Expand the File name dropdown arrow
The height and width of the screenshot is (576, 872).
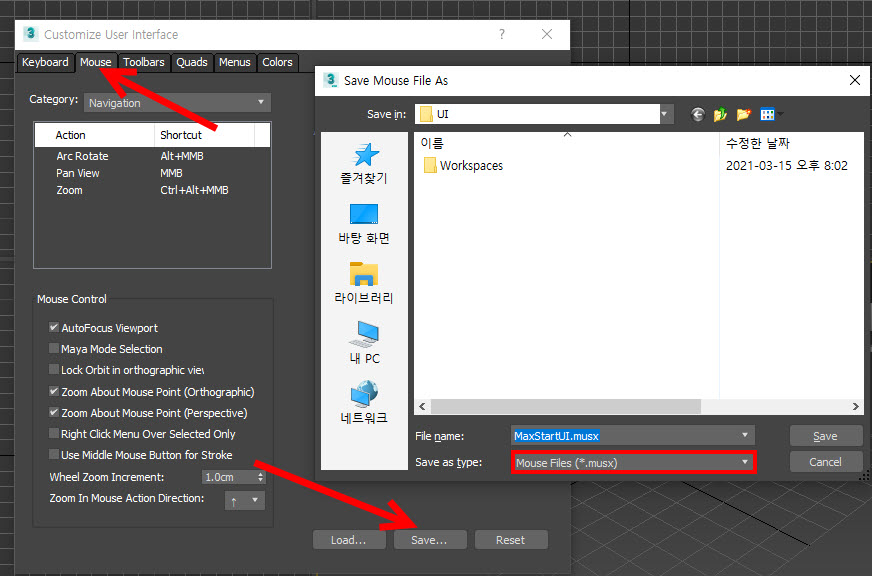(x=745, y=435)
